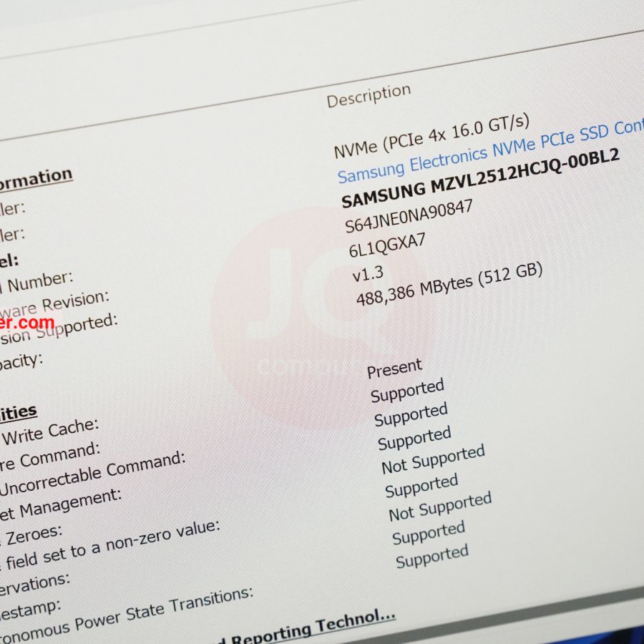
Task: Select model text SAMSUNG MZVL2512HCJQ-00BL2
Action: point(480,178)
